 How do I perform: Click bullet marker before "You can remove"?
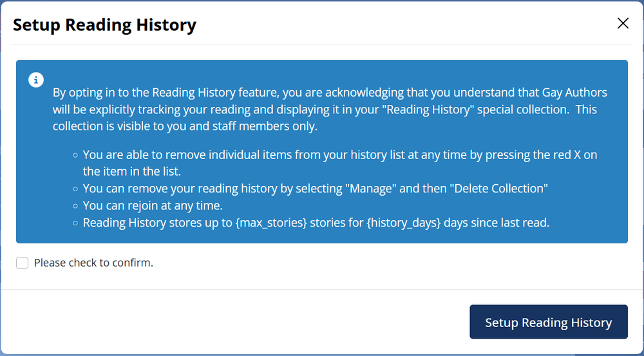tap(75, 189)
